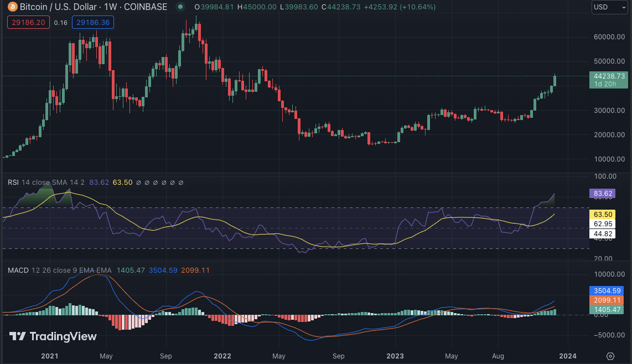Click the blue MACD value tag 3504.59
This screenshot has height=364, width=632.
609,290
